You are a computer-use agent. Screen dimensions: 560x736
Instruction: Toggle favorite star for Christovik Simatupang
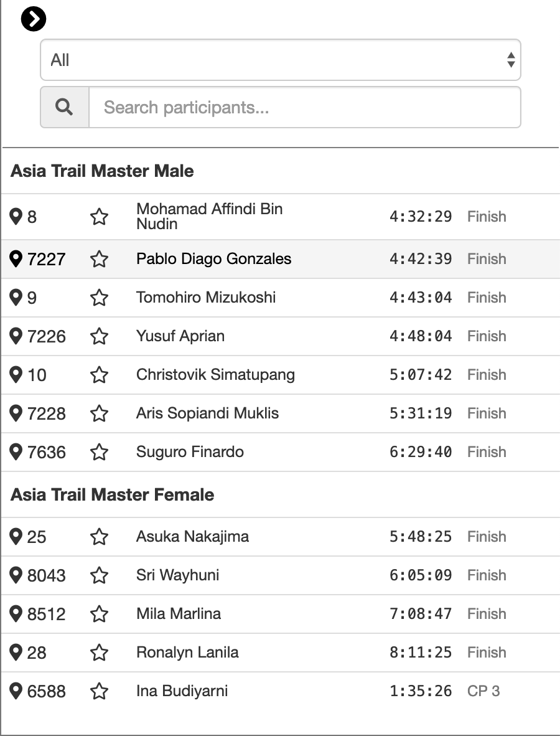[x=99, y=375]
